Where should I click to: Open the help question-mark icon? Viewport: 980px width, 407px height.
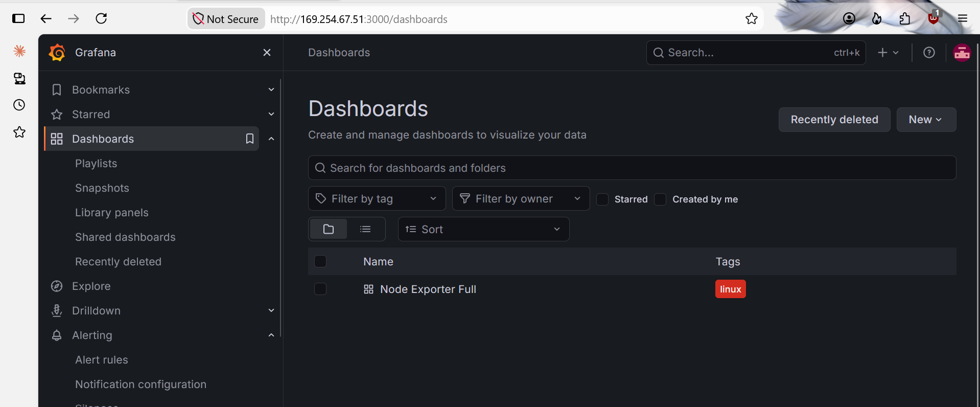pos(929,53)
